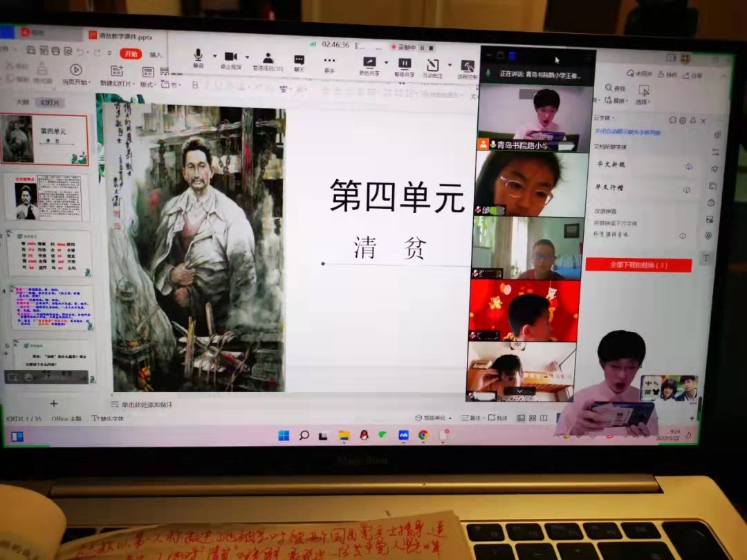This screenshot has width=747, height=560.
Task: Click the comments (批注) status bar button
Action: pyautogui.click(x=498, y=418)
